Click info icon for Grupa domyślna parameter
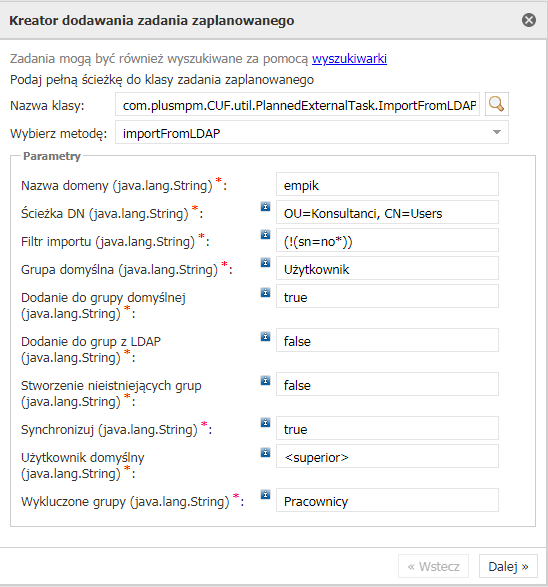The height and width of the screenshot is (587, 548). (265, 262)
